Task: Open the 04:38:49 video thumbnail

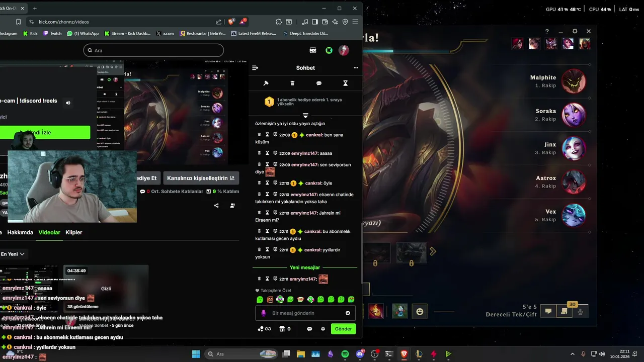Action: (x=107, y=289)
